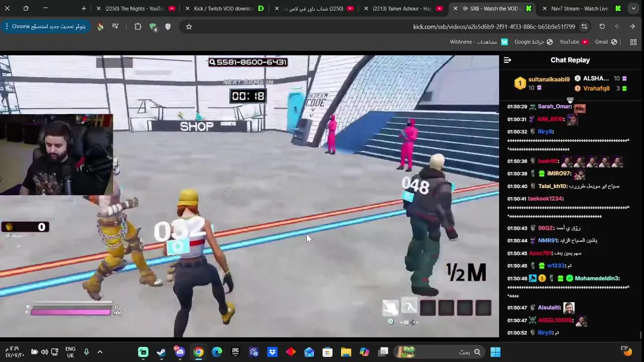Image resolution: width=644 pixels, height=362 pixels.
Task: Close The Nights YouTube tab
Action: [98, 9]
